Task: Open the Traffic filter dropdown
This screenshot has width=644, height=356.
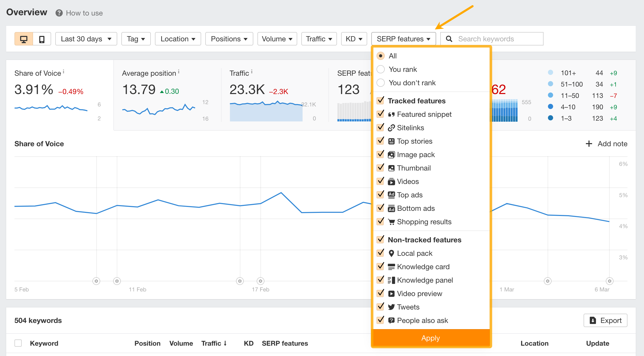Action: click(x=319, y=39)
